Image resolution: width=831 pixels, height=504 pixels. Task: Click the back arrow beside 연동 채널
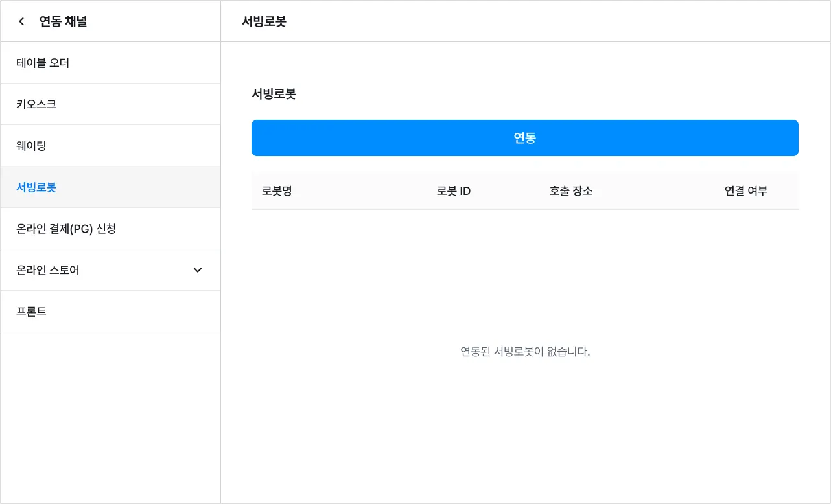point(21,21)
